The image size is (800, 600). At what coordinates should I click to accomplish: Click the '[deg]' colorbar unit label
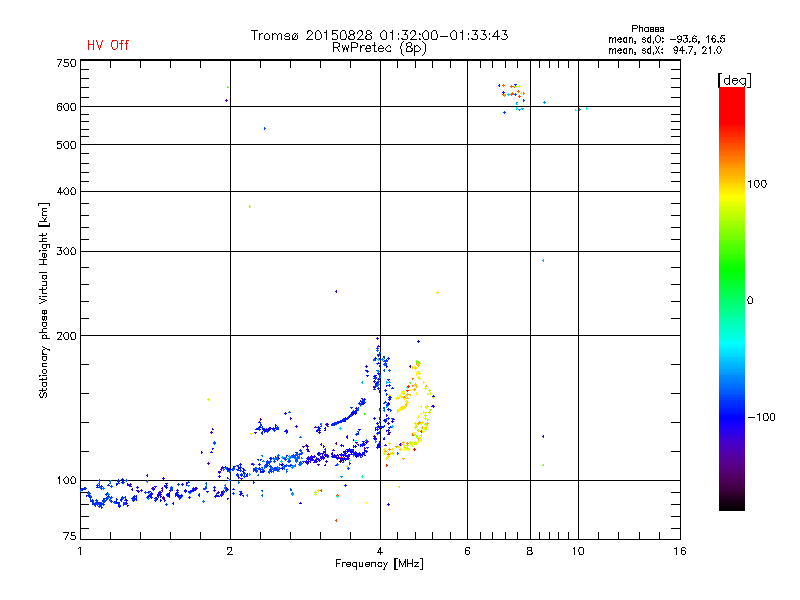734,81
